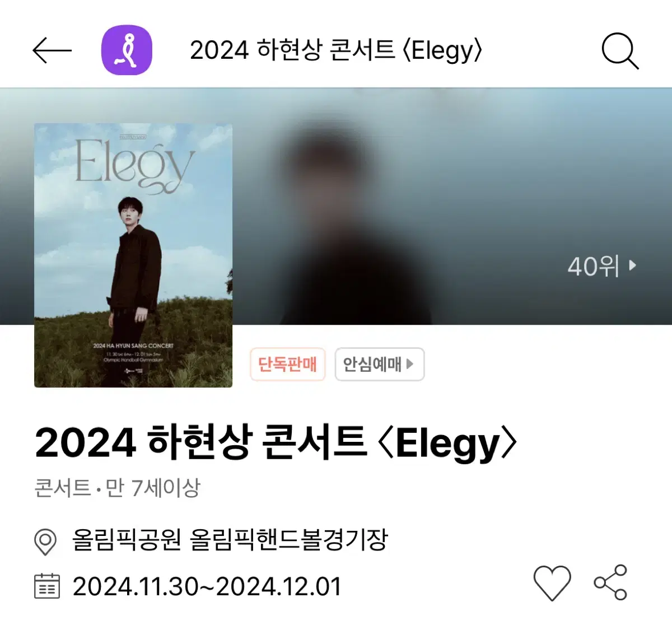The height and width of the screenshot is (630, 672).
Task: Expand ranking via arrow next to 40위
Action: (x=632, y=265)
